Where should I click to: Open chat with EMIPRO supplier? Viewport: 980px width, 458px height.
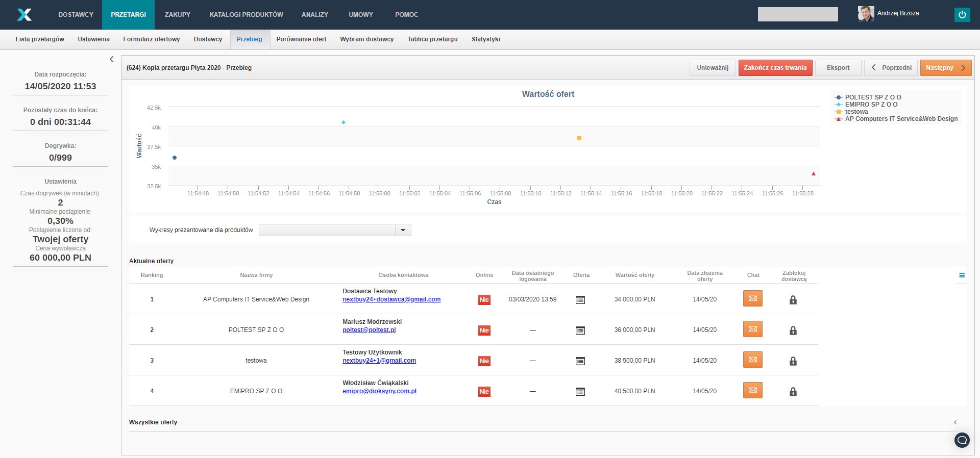coord(752,391)
